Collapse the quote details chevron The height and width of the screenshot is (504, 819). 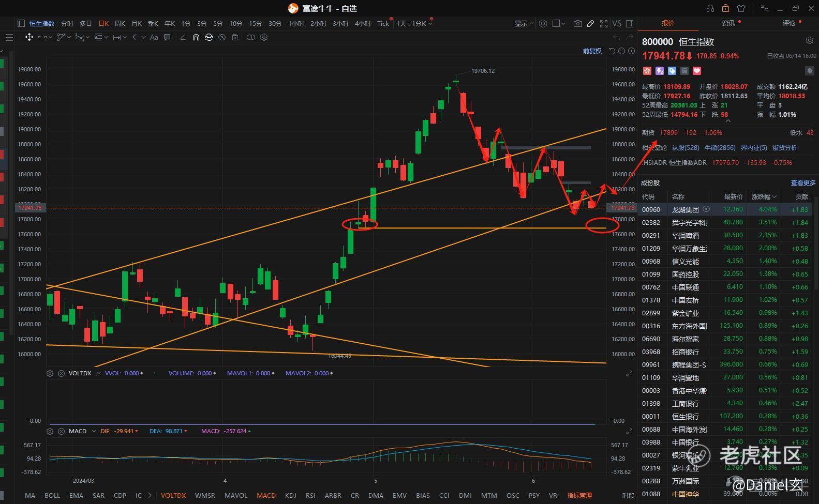point(728,121)
